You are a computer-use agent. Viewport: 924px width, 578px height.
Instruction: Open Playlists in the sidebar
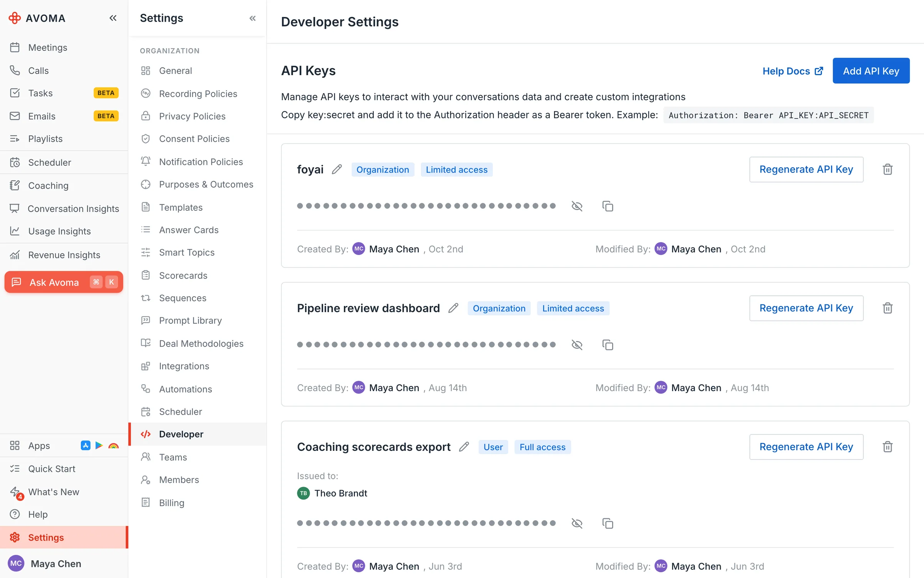click(x=64, y=139)
